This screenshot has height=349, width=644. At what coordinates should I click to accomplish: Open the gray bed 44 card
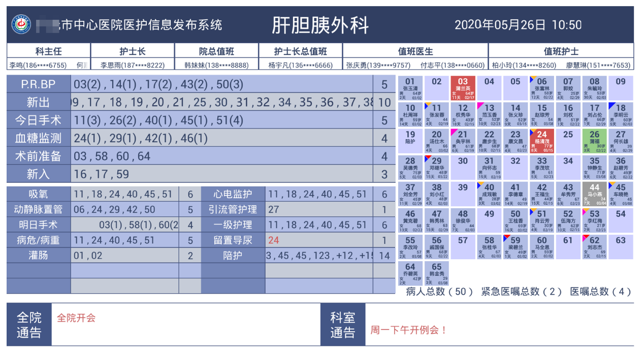pos(594,194)
